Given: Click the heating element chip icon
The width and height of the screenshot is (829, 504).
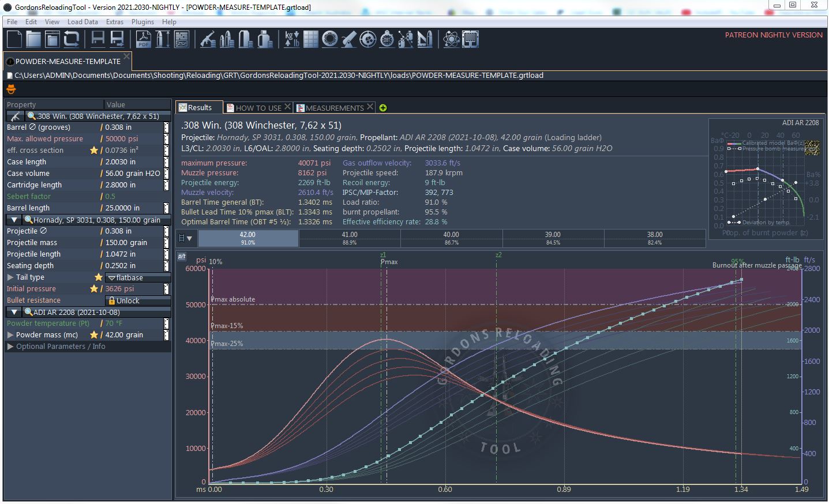Looking at the screenshot, I should click(x=470, y=39).
